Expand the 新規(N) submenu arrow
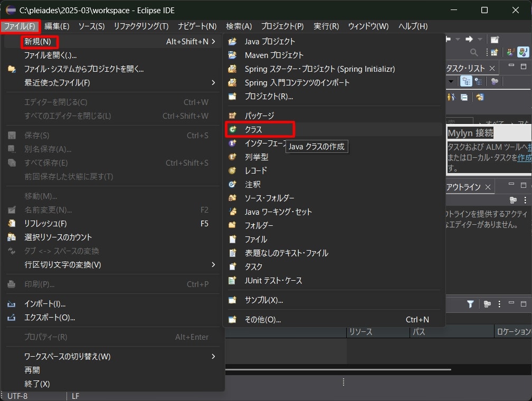532x401 pixels. pos(213,41)
